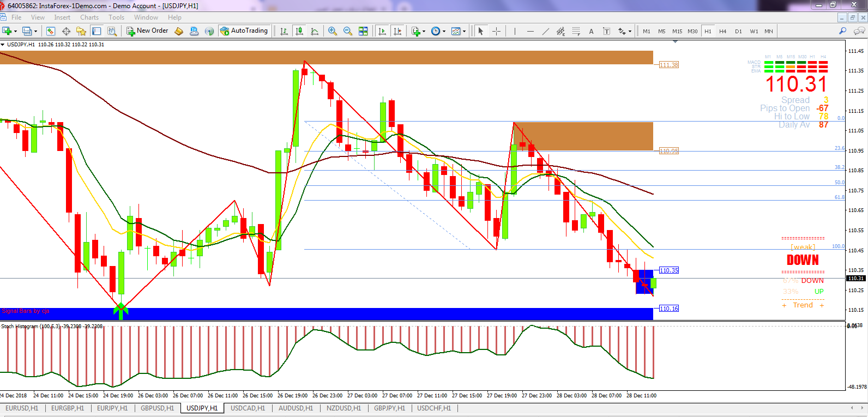
Task: Switch chart to line chart
Action: pyautogui.click(x=315, y=31)
